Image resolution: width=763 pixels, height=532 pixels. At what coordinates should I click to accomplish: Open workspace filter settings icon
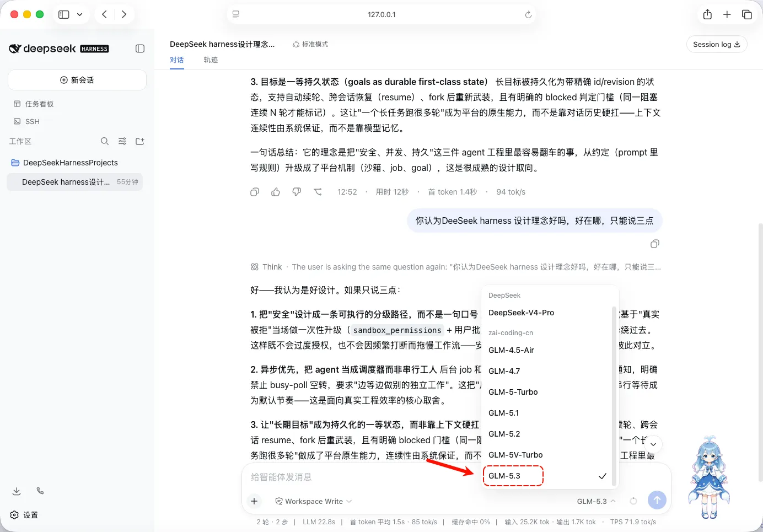[122, 141]
